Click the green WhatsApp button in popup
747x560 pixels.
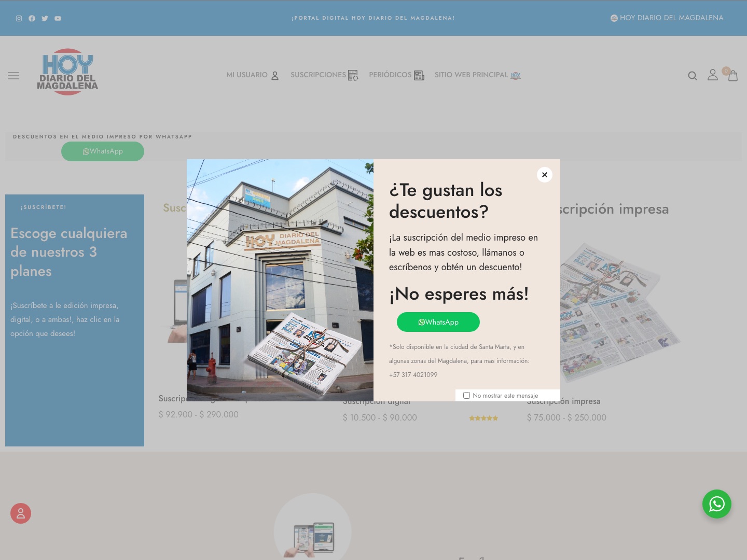[438, 322]
